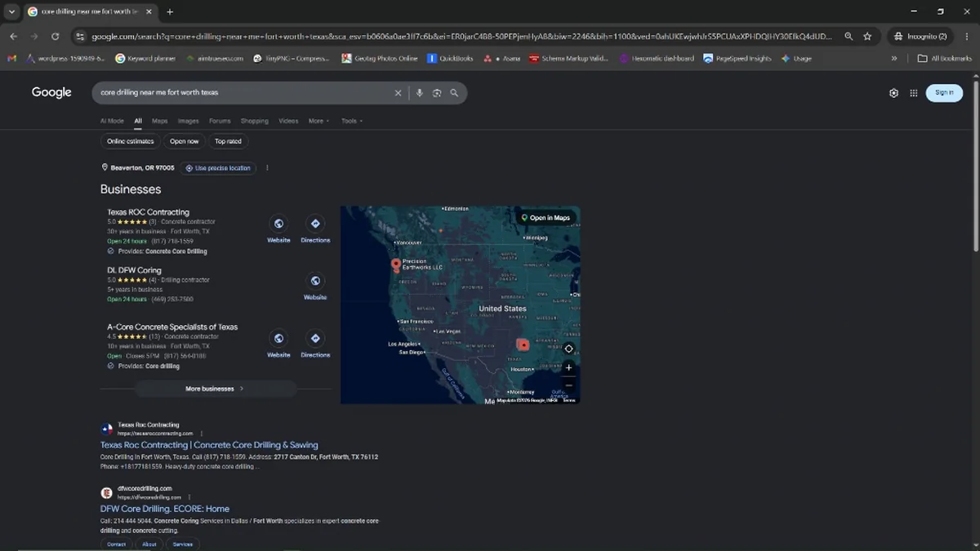Expand the Tools dropdown
This screenshot has width=980, height=551.
(x=352, y=121)
